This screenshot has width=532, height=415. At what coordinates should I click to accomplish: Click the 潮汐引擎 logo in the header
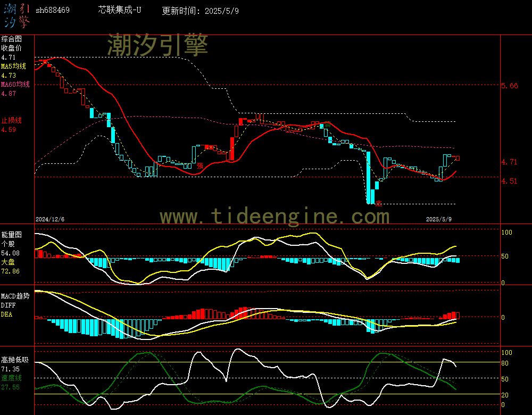point(17,16)
